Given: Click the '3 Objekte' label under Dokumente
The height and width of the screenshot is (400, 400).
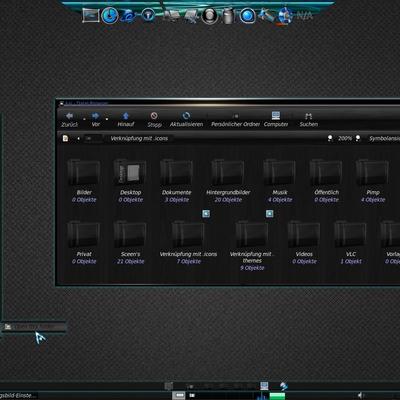Looking at the screenshot, I should pyautogui.click(x=177, y=200).
